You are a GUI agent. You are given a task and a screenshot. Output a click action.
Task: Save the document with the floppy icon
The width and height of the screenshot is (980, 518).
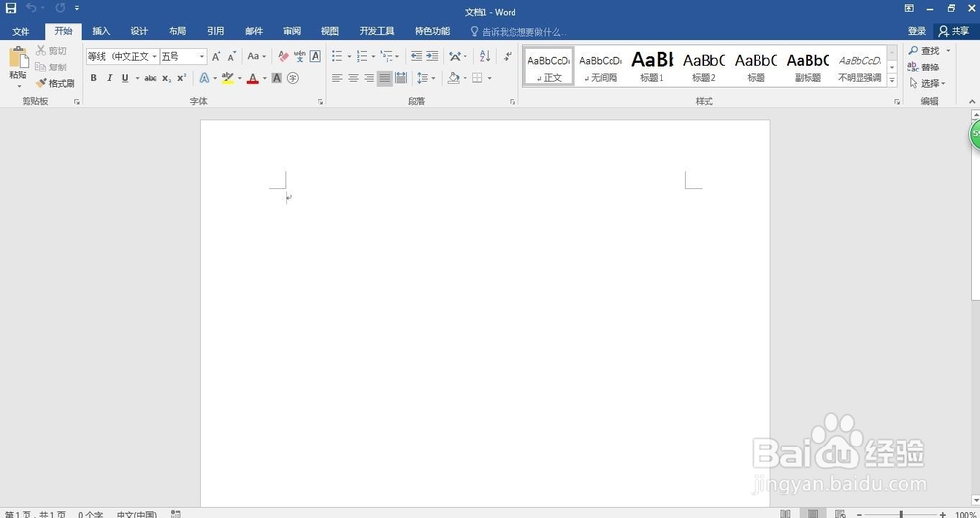[11, 8]
